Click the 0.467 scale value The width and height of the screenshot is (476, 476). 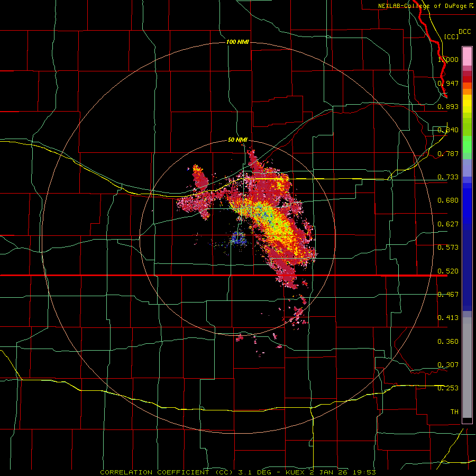(x=448, y=295)
